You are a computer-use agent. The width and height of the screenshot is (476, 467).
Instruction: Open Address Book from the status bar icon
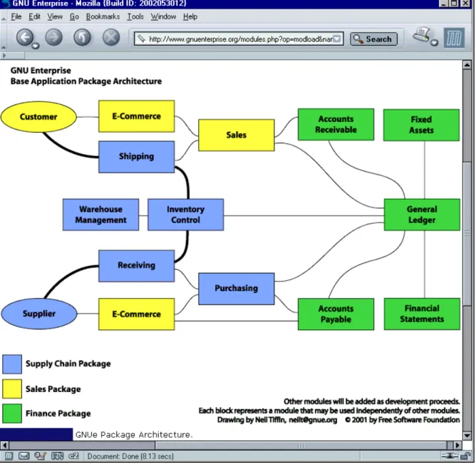[58, 456]
